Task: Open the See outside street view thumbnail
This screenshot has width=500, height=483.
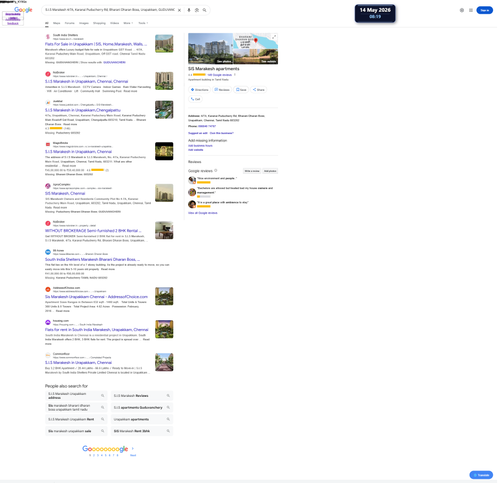Action: pyautogui.click(x=255, y=56)
